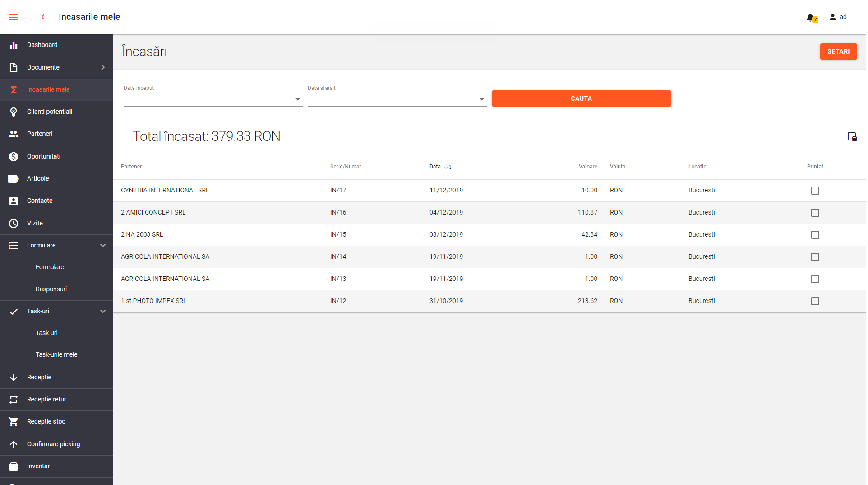Collapse the Formulare section chevron

[103, 246]
